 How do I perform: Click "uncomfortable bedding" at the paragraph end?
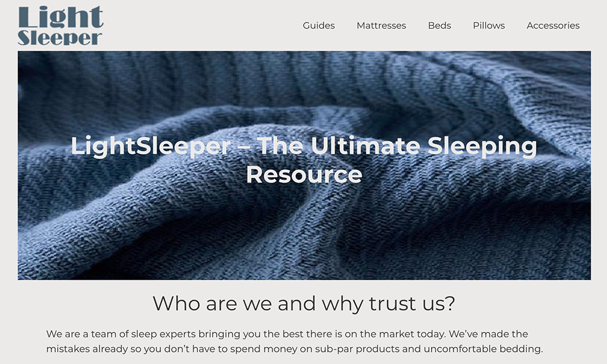pyautogui.click(x=483, y=349)
